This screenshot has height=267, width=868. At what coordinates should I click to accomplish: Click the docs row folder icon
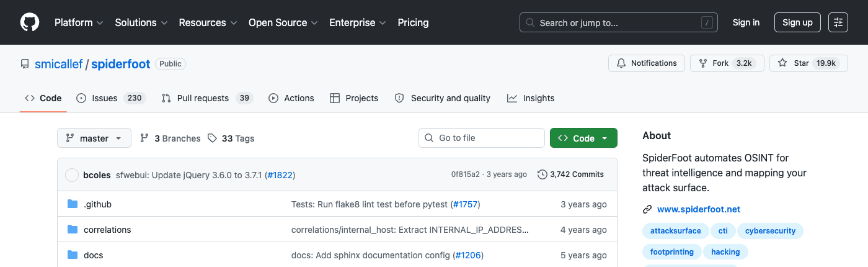pos(73,255)
